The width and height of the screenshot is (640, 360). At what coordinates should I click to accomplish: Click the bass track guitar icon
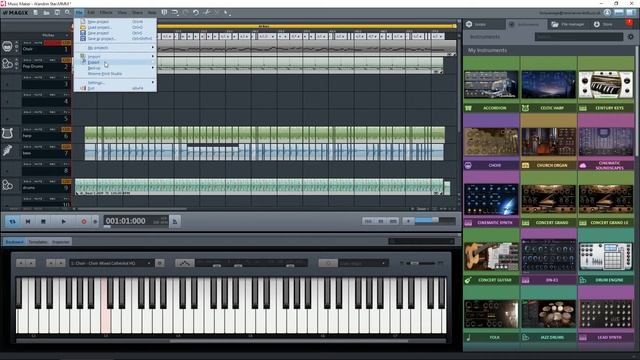coord(7,151)
